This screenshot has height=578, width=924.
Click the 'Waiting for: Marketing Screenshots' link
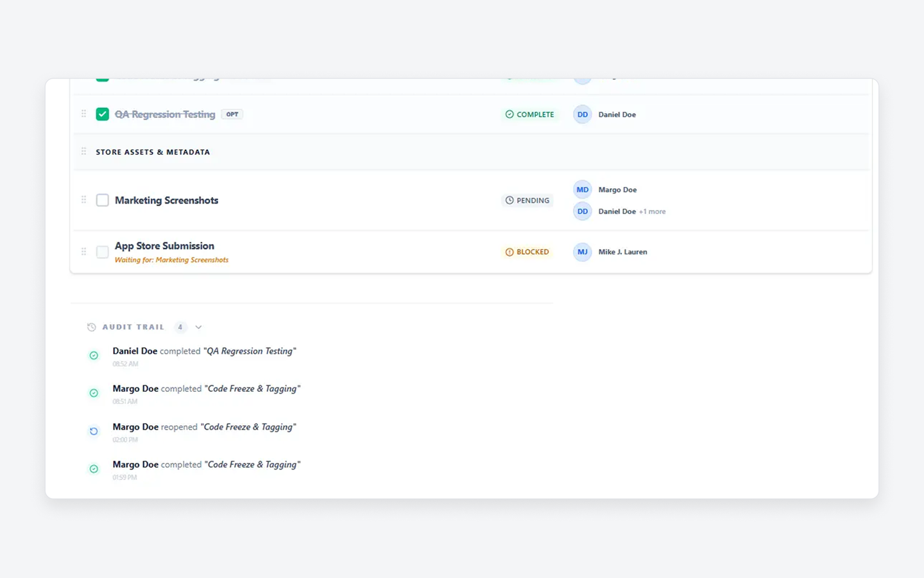click(171, 259)
